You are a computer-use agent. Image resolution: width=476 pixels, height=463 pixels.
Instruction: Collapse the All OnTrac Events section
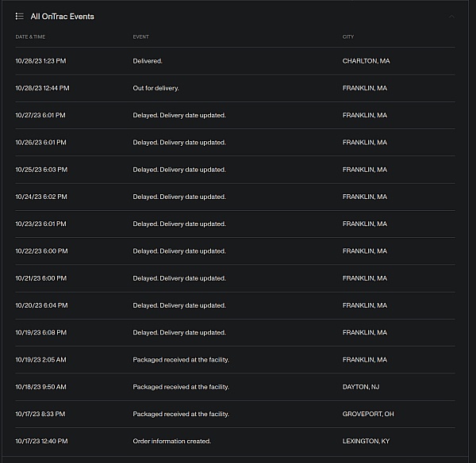451,16
